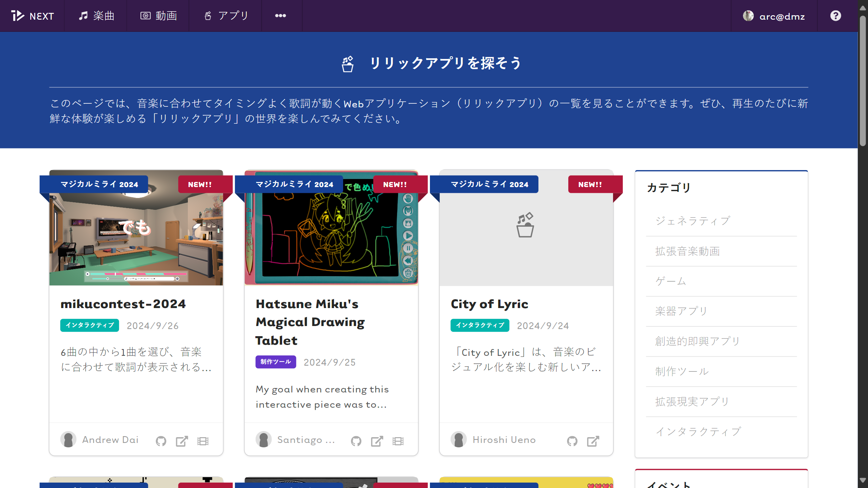
Task: Click the インタラクティブ tag on City of Lyric
Action: coord(480,325)
